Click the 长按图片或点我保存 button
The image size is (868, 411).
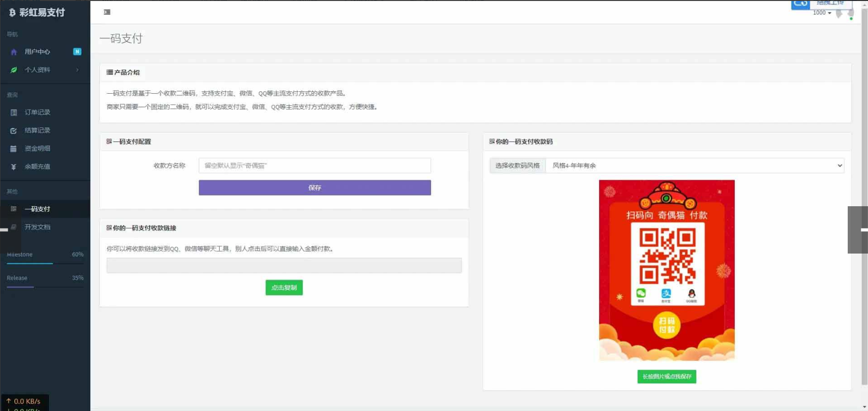(x=666, y=376)
